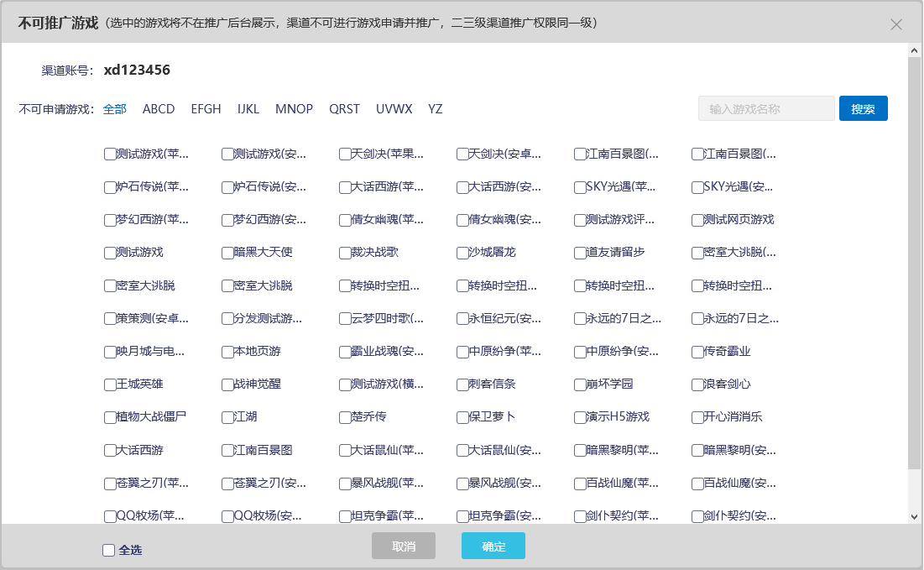The height and width of the screenshot is (570, 924).
Task: Check the 霸业战魂(安... checkbox
Action: 345,353
